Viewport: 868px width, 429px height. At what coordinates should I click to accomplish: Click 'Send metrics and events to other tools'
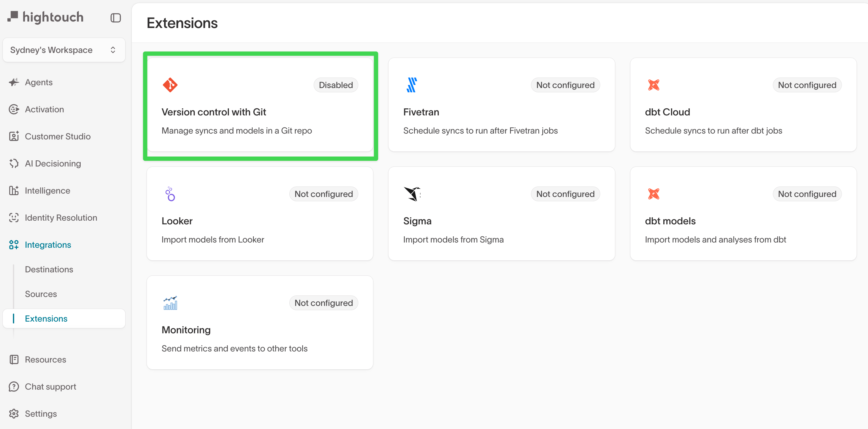tap(234, 348)
